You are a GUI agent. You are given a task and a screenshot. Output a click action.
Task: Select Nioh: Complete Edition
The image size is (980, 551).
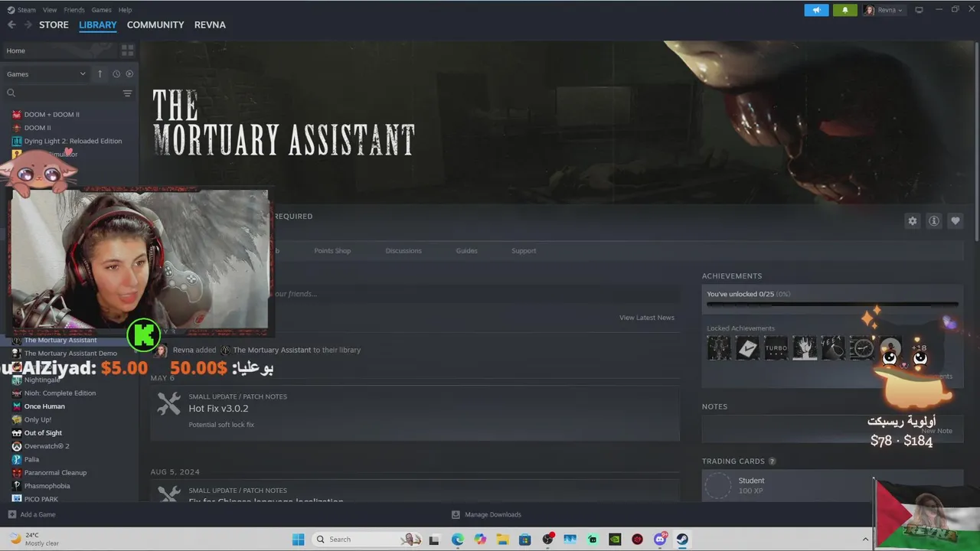[60, 393]
